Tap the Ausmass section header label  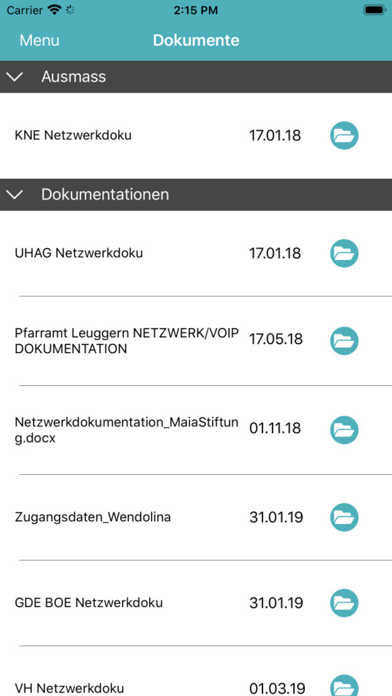tap(74, 77)
